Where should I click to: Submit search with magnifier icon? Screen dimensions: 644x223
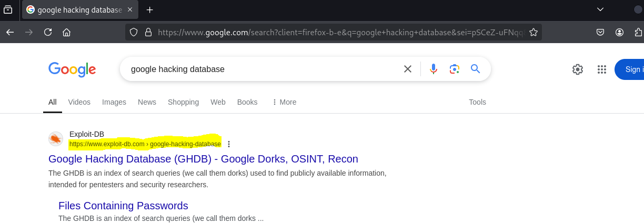[475, 69]
